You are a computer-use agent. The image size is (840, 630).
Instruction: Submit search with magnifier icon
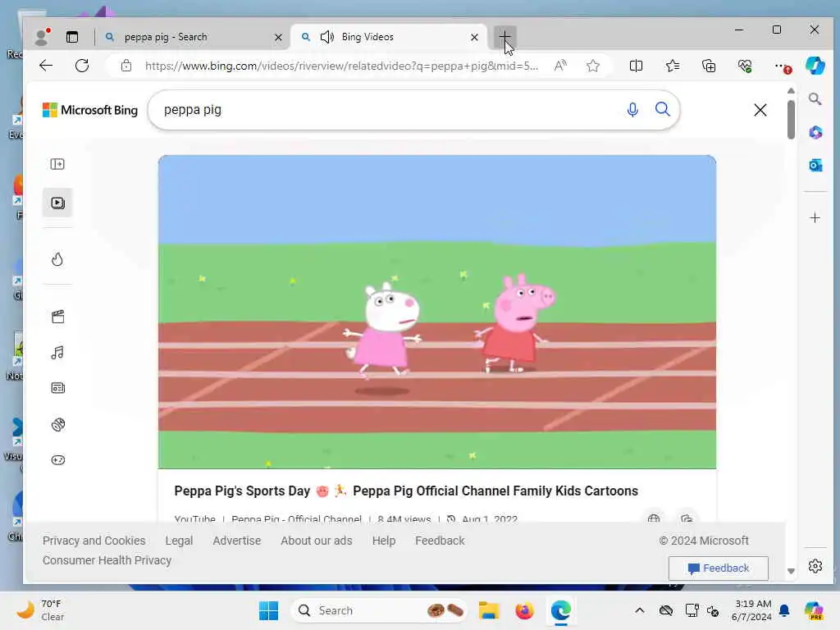point(663,110)
